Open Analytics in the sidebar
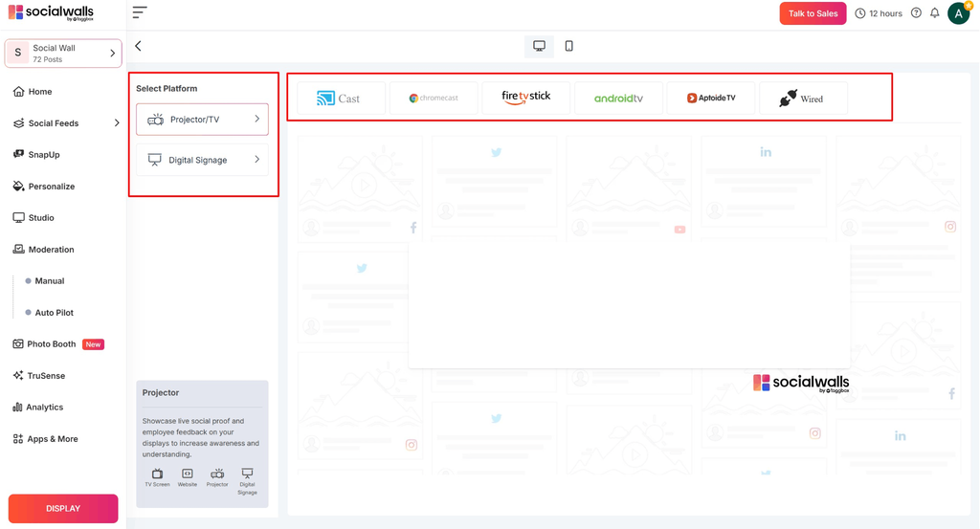 point(44,408)
